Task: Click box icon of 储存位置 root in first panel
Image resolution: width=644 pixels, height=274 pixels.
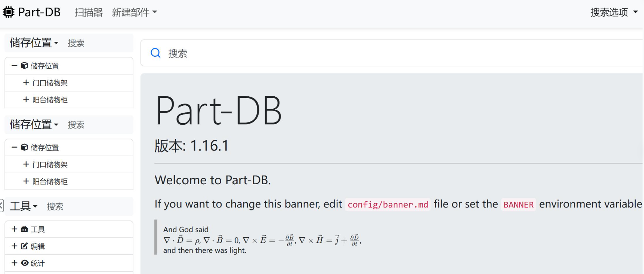Action: click(x=24, y=65)
